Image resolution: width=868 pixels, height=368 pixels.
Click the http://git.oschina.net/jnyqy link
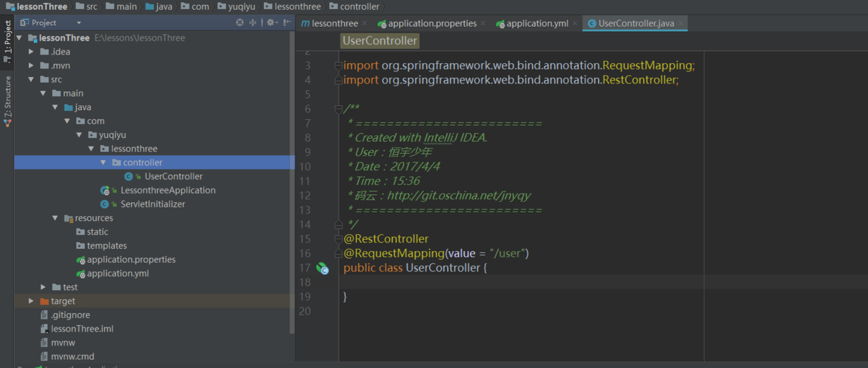click(x=458, y=196)
